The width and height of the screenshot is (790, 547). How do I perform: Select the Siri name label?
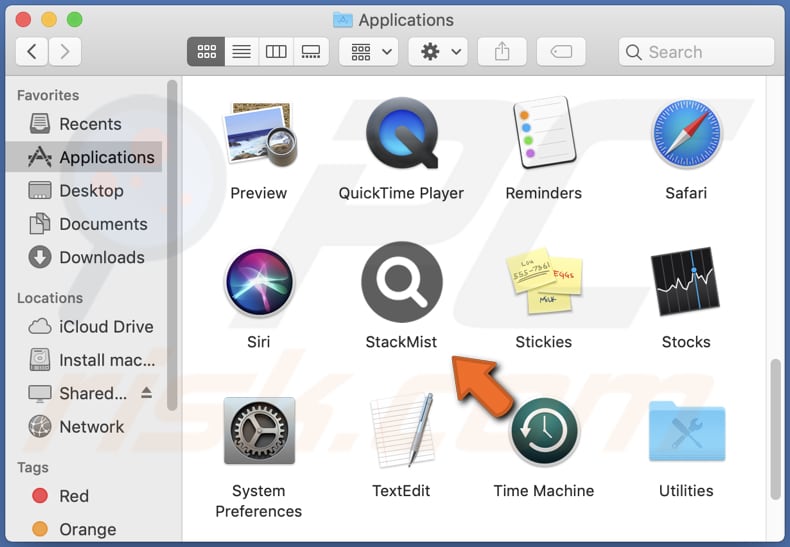(x=259, y=342)
